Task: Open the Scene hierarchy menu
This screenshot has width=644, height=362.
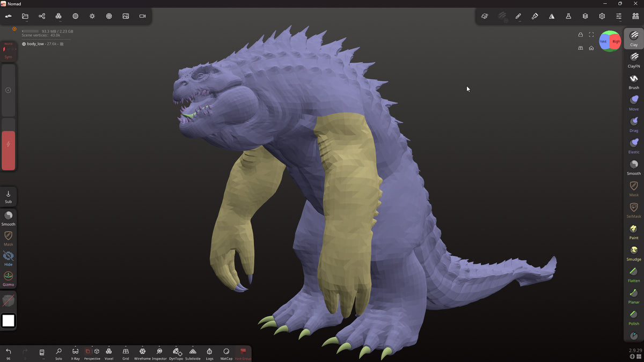Action: [x=42, y=16]
